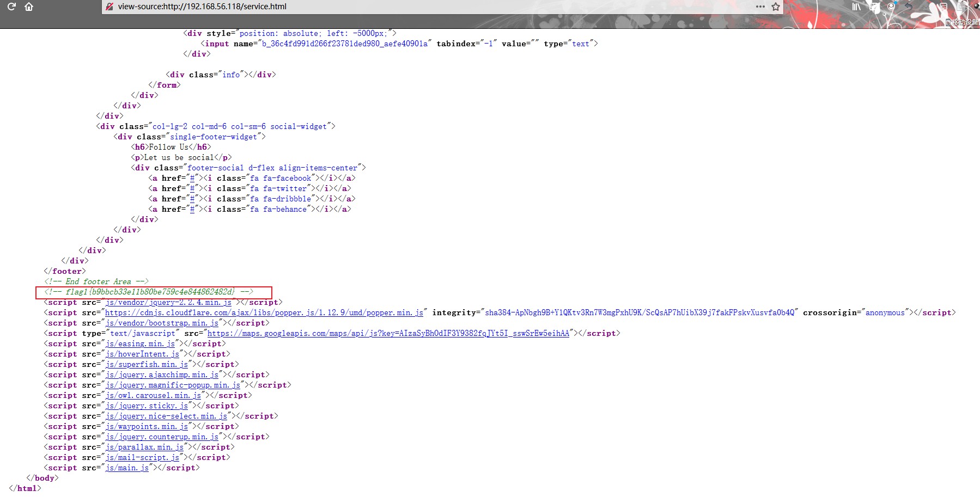Screen dimensions: 980x497
Task: Click the 'col-lg-2 col-md-6 col-sm-6 social-widget' value
Action: coord(240,126)
